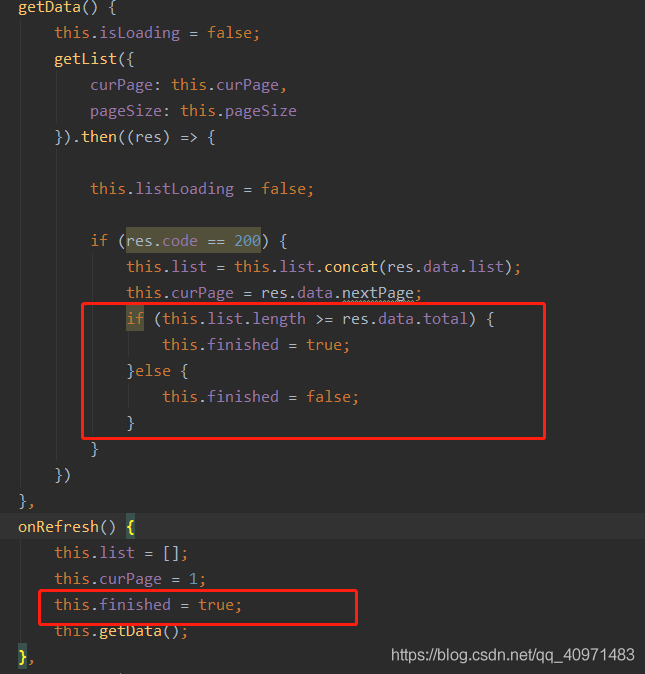Click 'this.list = [];' line
The image size is (645, 674).
[x=121, y=553]
